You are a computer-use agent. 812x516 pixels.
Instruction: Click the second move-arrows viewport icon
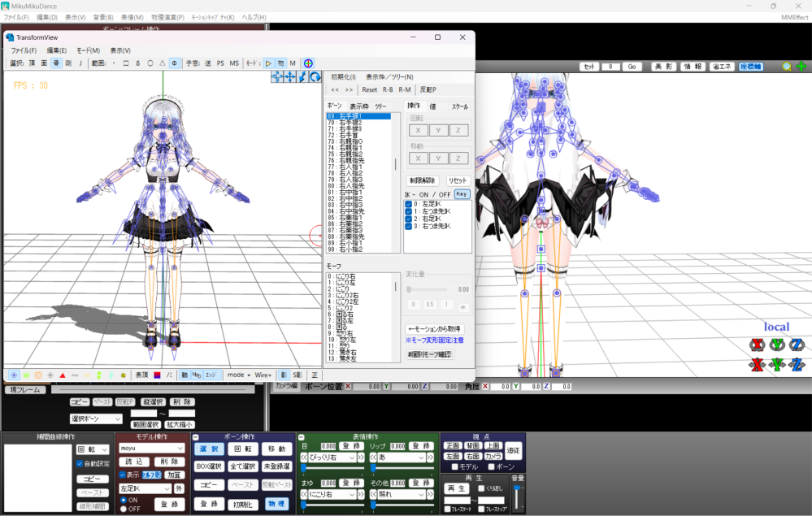click(289, 77)
